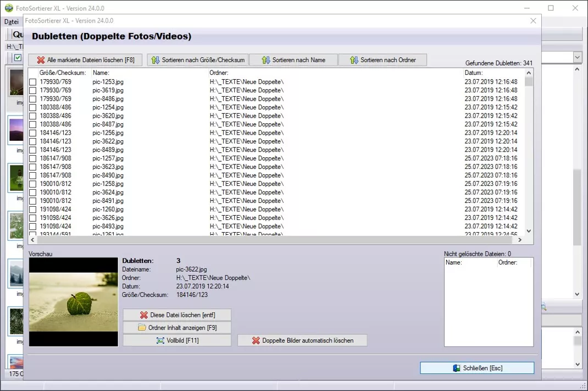Open the Datei menu
588x391 pixels.
pyautogui.click(x=12, y=22)
